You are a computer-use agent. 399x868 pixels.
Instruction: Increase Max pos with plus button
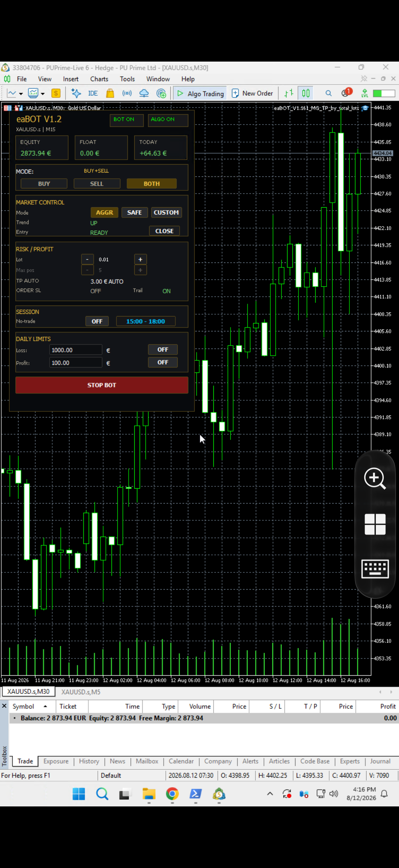[x=140, y=270]
